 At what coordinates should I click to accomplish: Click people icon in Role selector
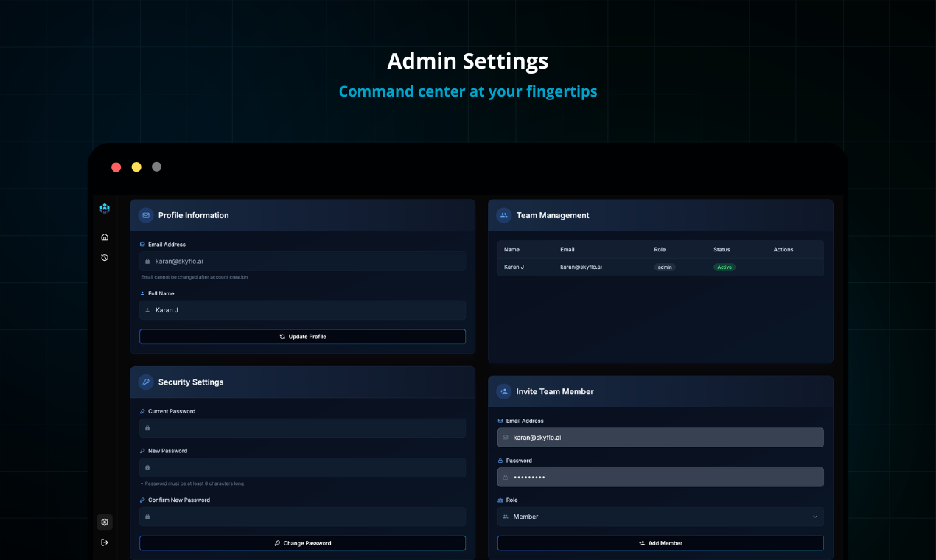[x=506, y=517]
